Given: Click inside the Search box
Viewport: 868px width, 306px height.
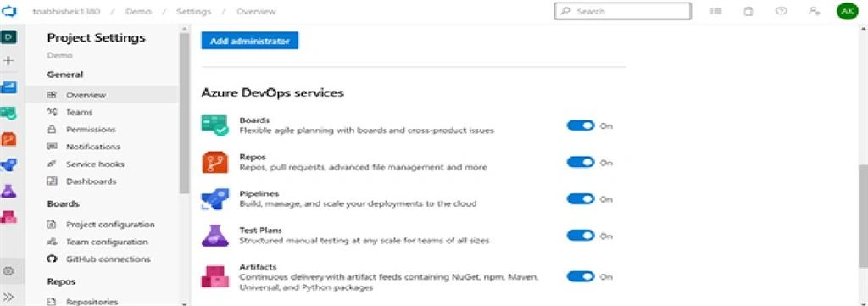Looking at the screenshot, I should coord(622,11).
